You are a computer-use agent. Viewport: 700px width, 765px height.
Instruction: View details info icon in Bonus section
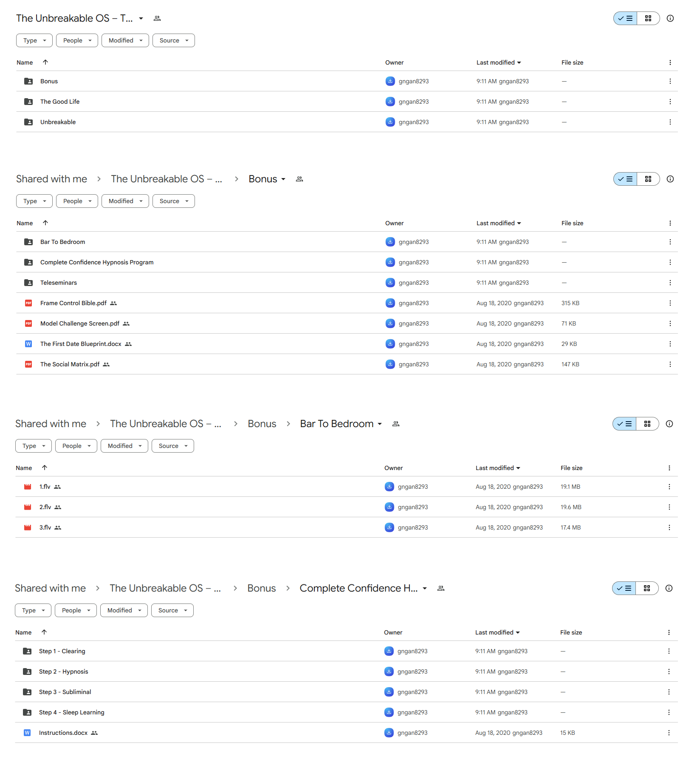click(x=670, y=179)
